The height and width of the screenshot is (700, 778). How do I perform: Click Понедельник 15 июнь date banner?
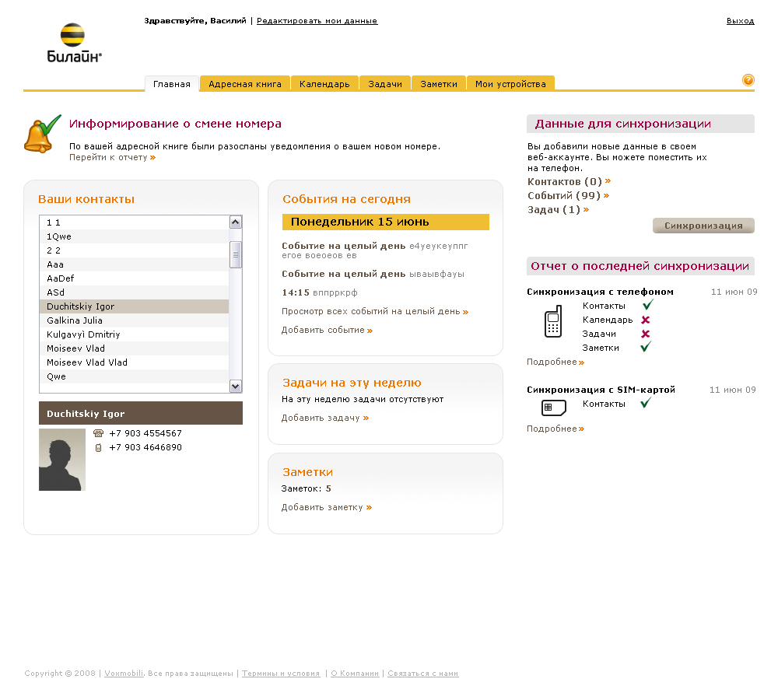(x=386, y=222)
